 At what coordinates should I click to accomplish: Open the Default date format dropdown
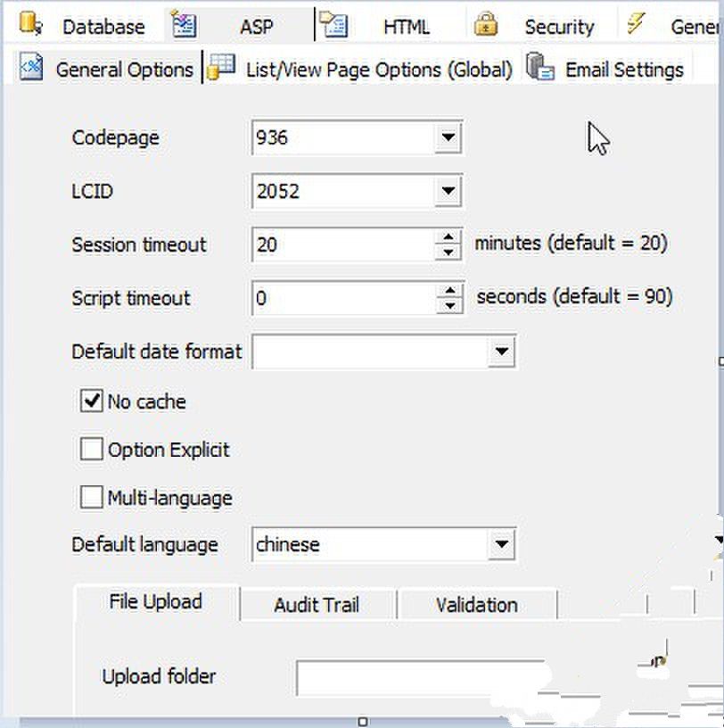(x=502, y=351)
